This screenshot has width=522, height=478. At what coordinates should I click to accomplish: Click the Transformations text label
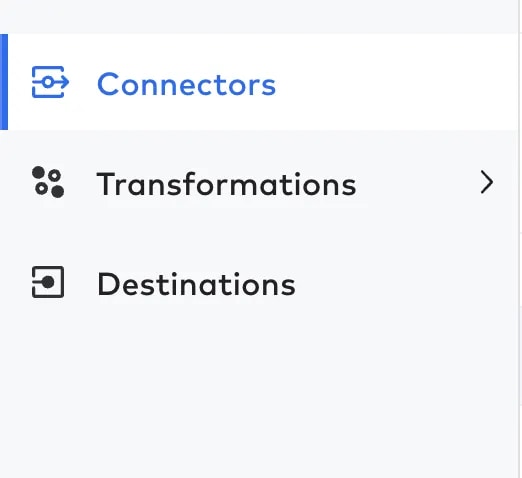[226, 184]
